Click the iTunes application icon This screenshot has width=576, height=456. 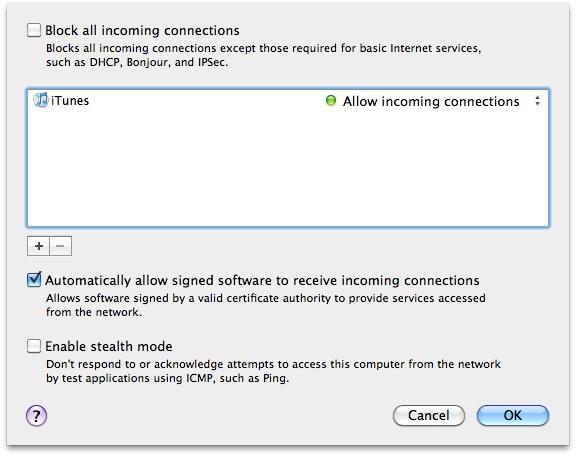40,100
